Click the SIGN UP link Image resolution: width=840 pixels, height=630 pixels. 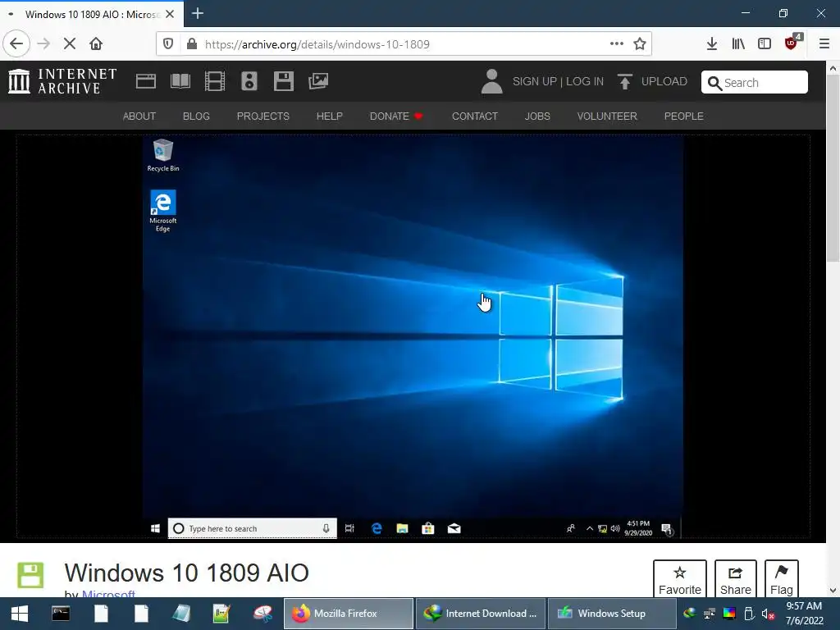pos(535,81)
